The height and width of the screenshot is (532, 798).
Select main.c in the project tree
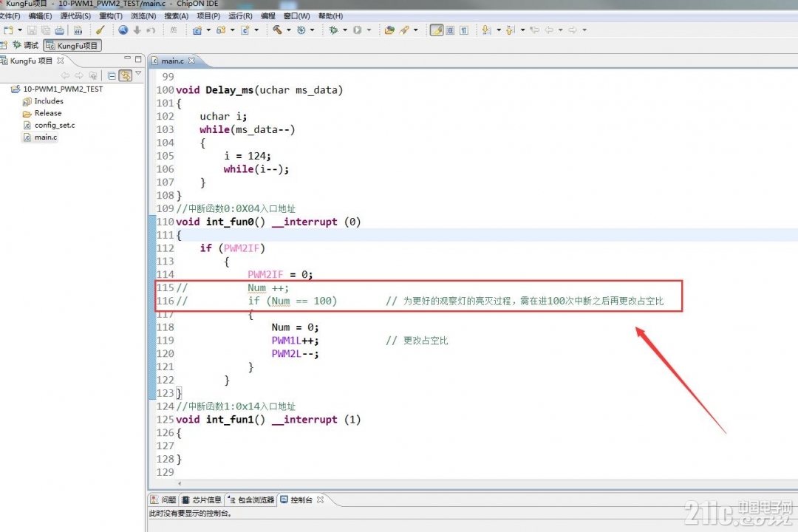point(40,137)
